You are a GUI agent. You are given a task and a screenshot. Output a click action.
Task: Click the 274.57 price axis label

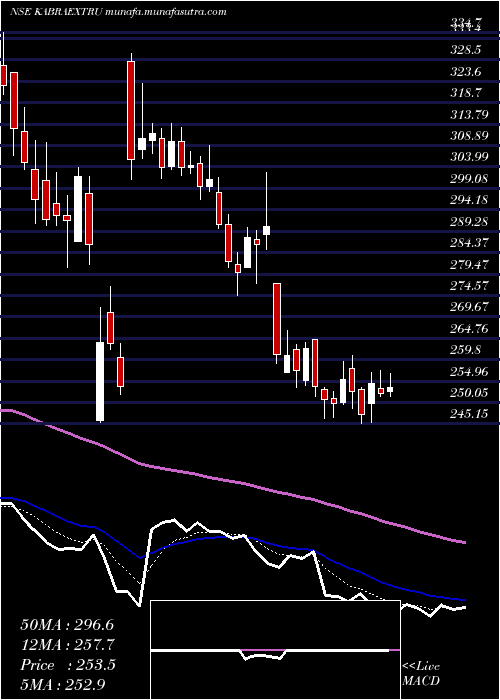tap(469, 286)
